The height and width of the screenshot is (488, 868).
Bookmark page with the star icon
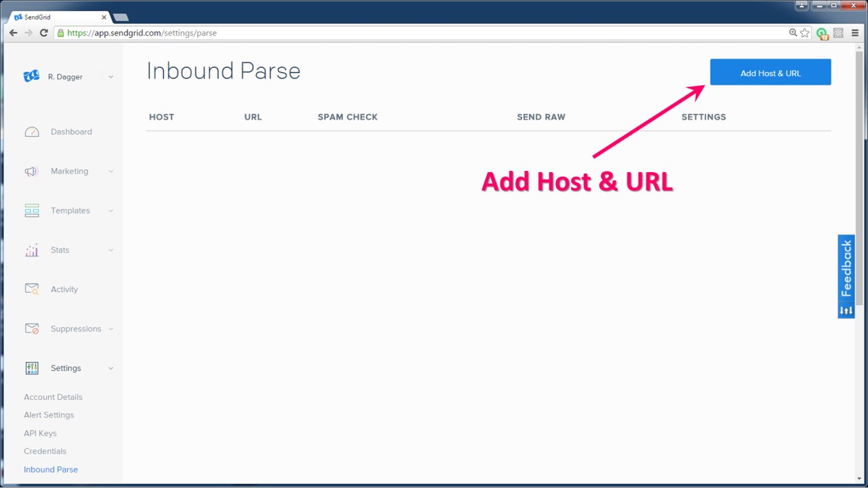click(x=805, y=33)
